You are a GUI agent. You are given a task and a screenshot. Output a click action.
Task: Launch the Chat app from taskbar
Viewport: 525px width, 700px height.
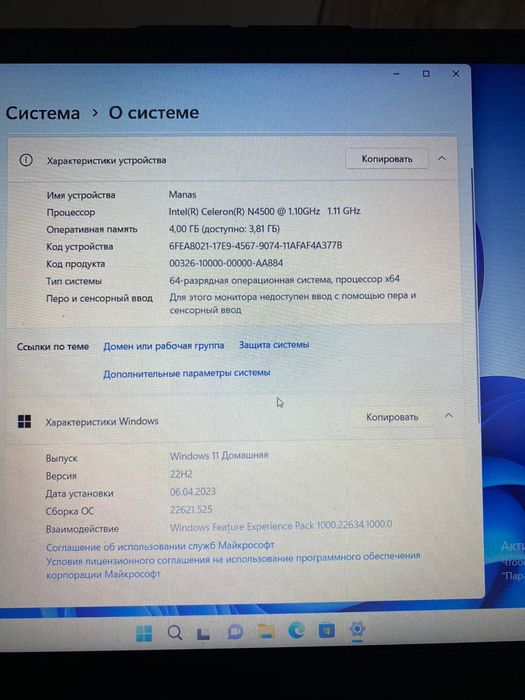(235, 632)
